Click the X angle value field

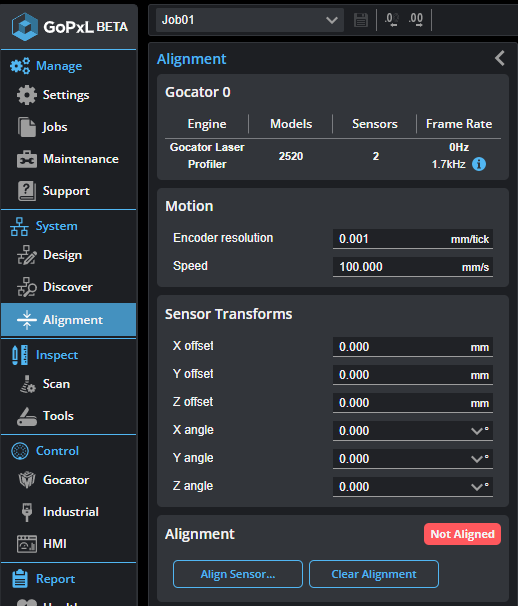coord(413,431)
